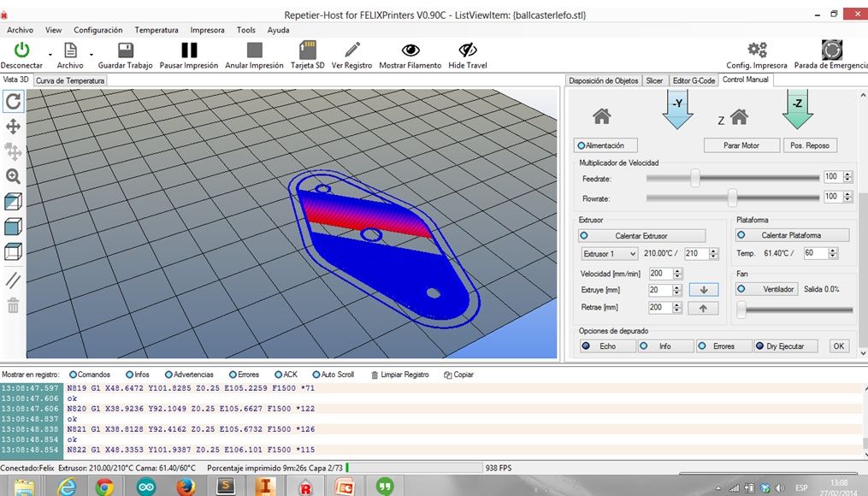Click the Z home house icon
The height and width of the screenshot is (496, 868).
[x=739, y=117]
